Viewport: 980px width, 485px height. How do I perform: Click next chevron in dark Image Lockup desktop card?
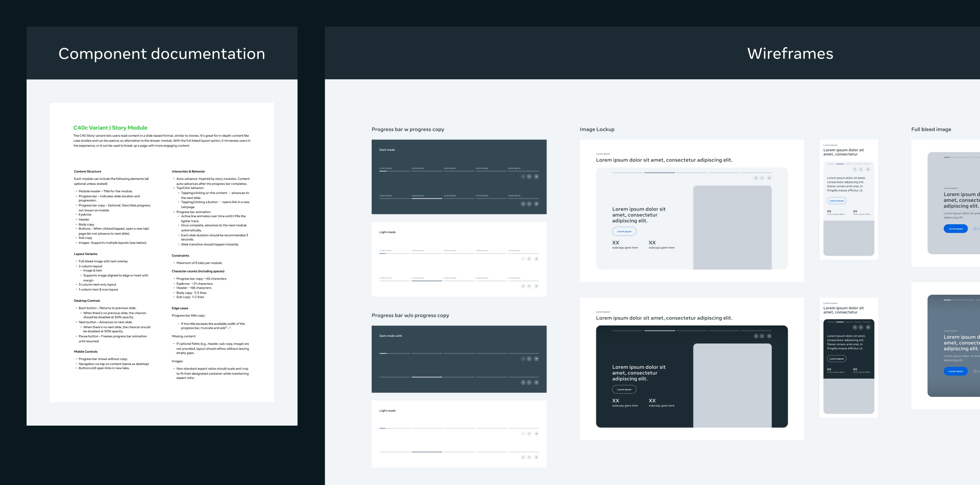(762, 336)
